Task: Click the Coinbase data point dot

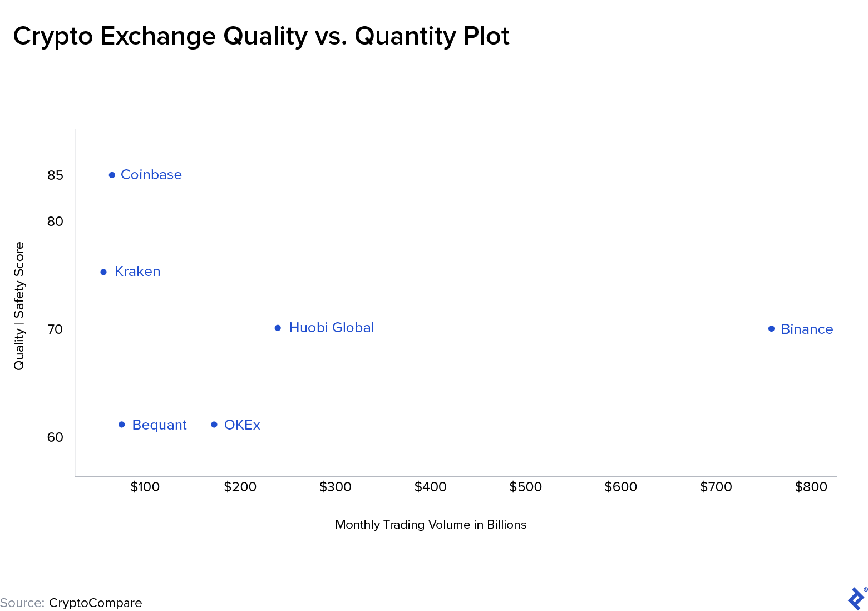Action: coord(112,175)
